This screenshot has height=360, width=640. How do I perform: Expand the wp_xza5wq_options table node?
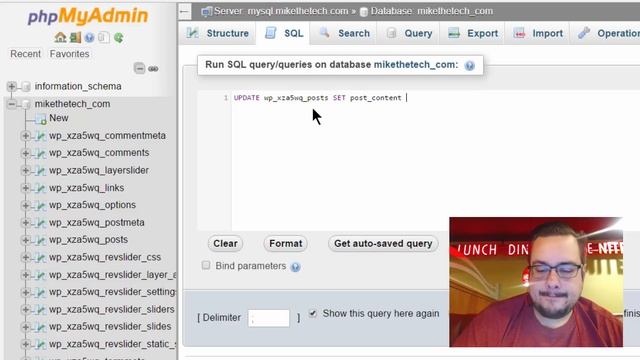[25, 205]
